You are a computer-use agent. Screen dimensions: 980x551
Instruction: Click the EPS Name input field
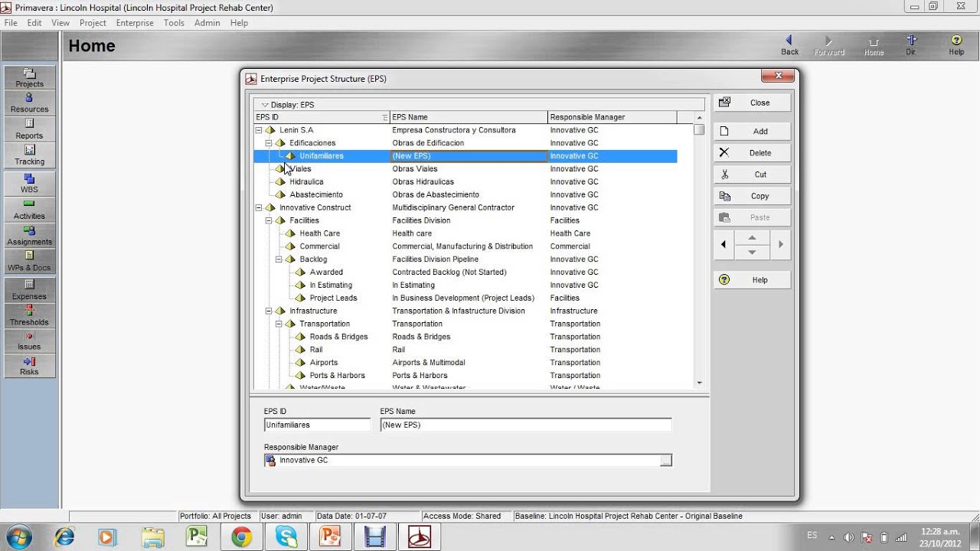[x=526, y=425]
